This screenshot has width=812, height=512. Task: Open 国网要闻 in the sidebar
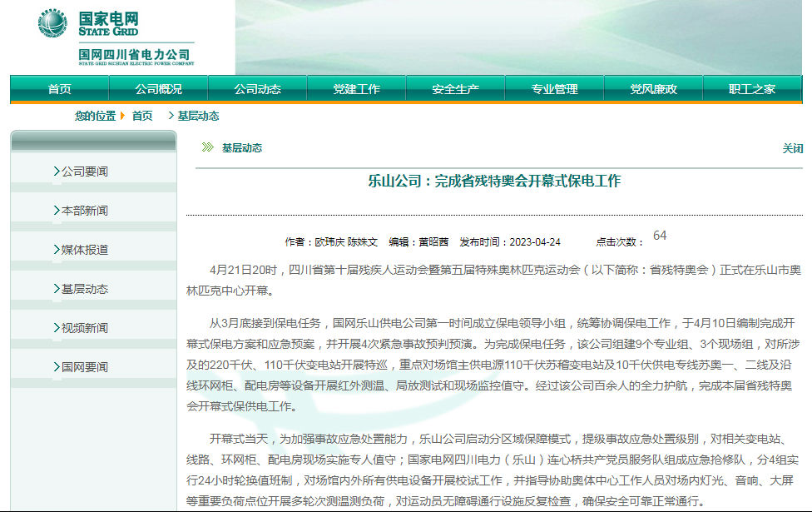coord(84,367)
